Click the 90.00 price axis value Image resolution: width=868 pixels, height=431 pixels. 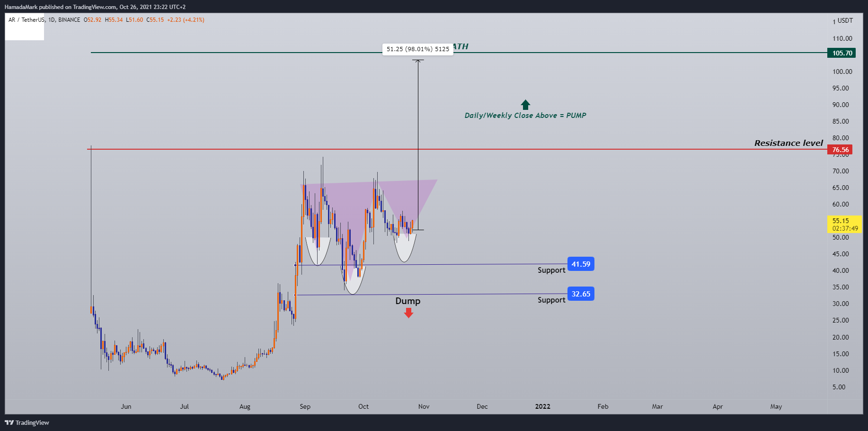841,105
